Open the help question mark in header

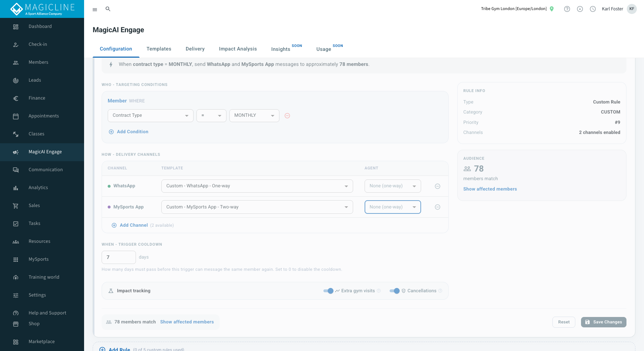tap(567, 9)
